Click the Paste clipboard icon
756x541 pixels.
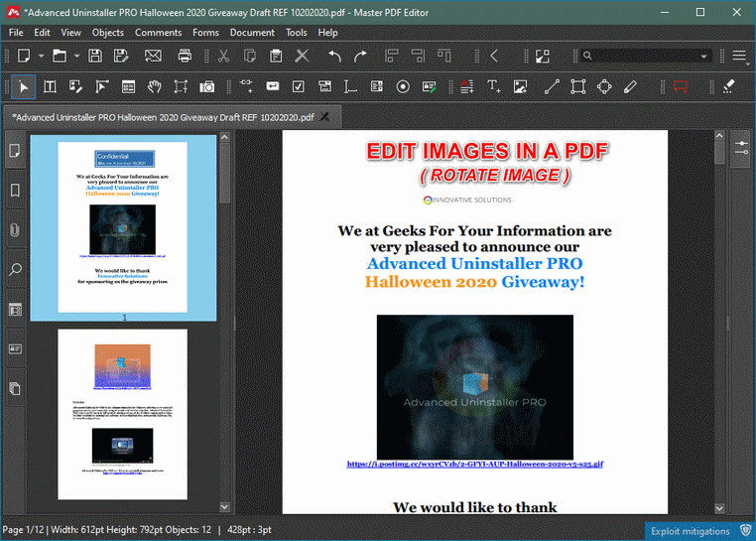pyautogui.click(x=276, y=56)
